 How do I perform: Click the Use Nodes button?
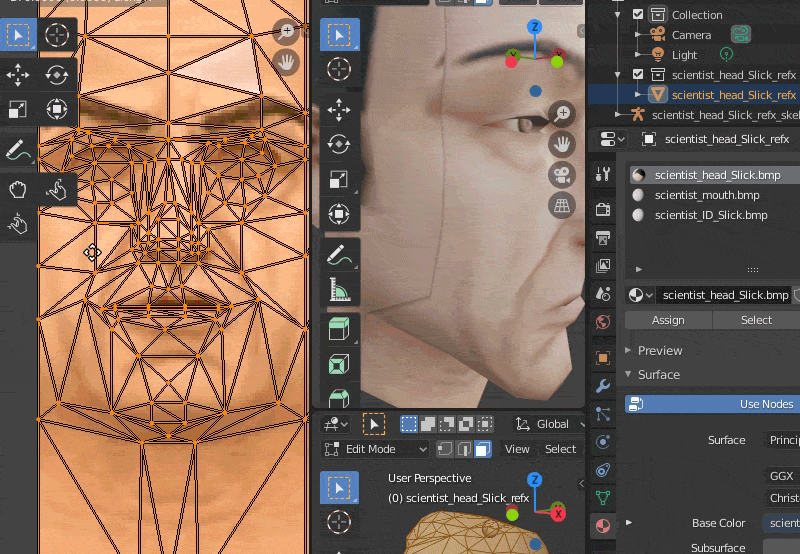click(712, 404)
